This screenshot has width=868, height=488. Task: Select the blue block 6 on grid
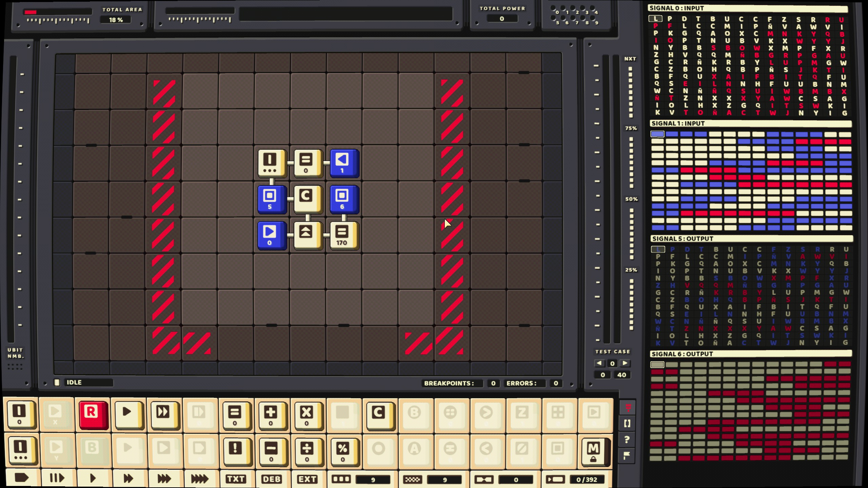pos(344,200)
